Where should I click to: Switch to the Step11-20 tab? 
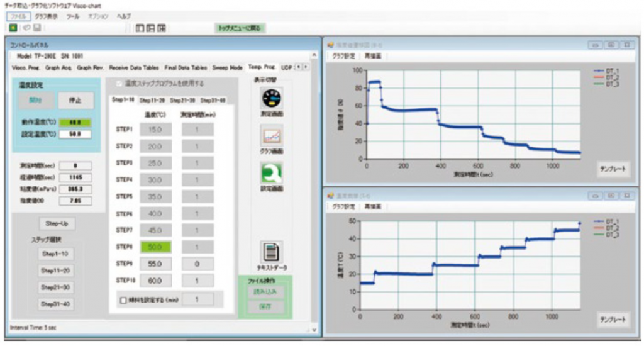pyautogui.click(x=152, y=100)
